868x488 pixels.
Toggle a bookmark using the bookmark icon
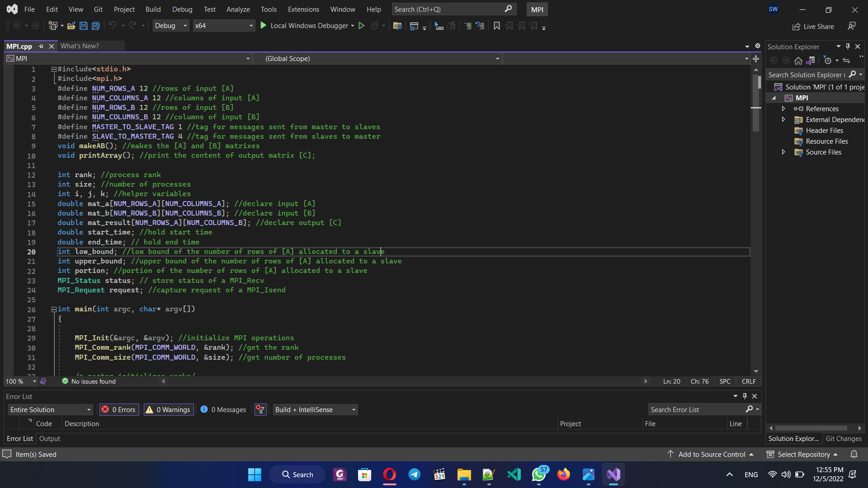497,26
